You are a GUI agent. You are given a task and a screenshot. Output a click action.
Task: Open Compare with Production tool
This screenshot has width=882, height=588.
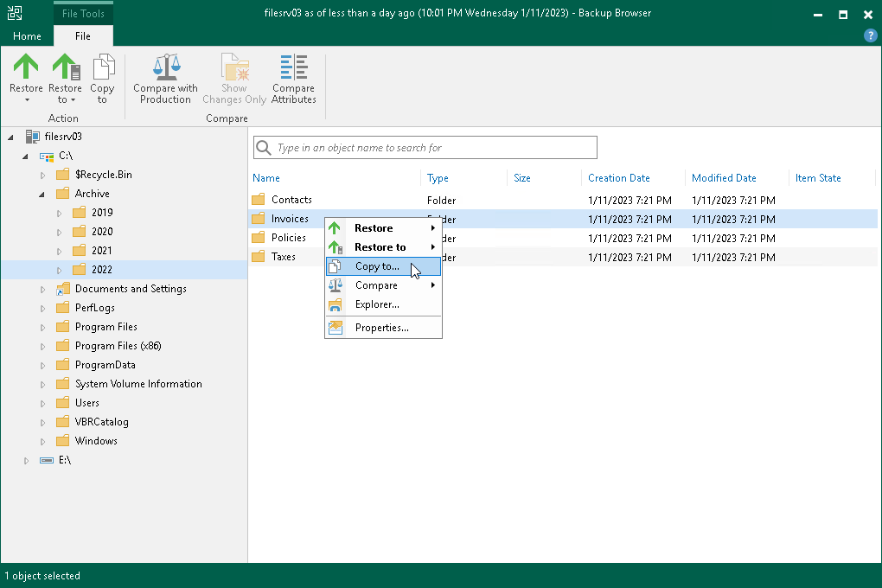[x=165, y=79]
